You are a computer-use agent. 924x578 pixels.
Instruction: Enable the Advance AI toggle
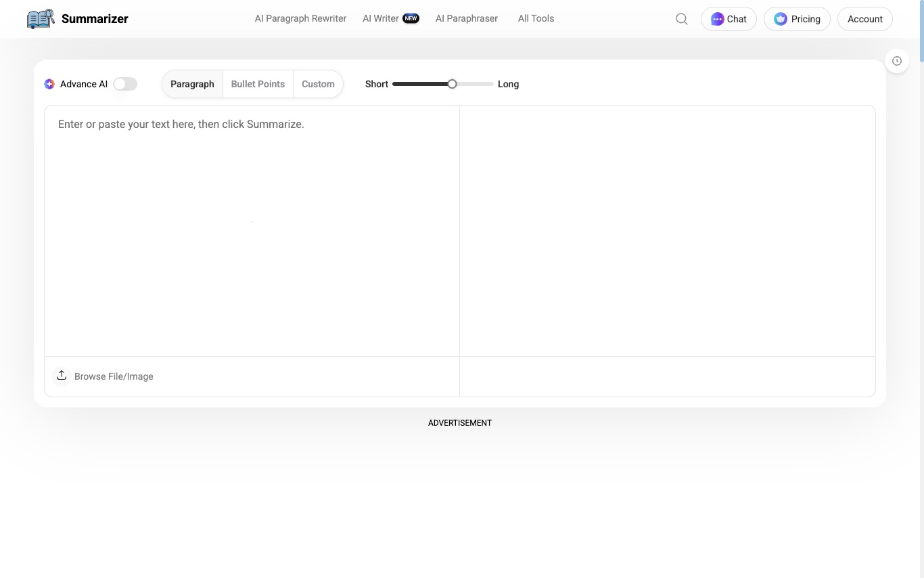coord(125,84)
